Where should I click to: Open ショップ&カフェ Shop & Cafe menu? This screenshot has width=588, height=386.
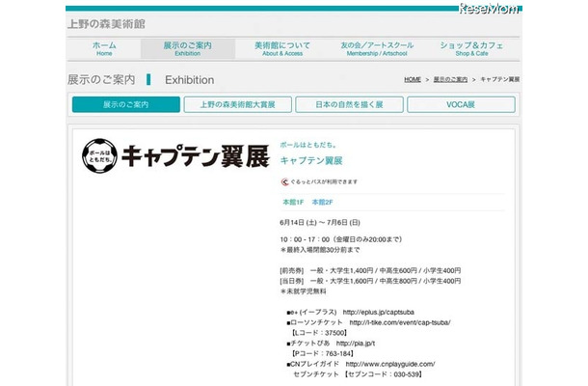click(x=471, y=49)
